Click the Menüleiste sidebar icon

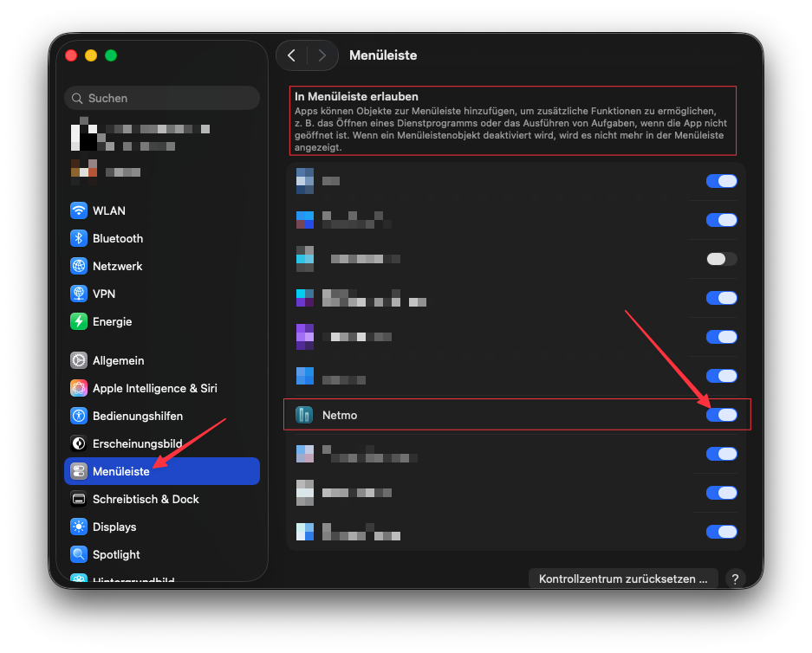click(x=79, y=471)
